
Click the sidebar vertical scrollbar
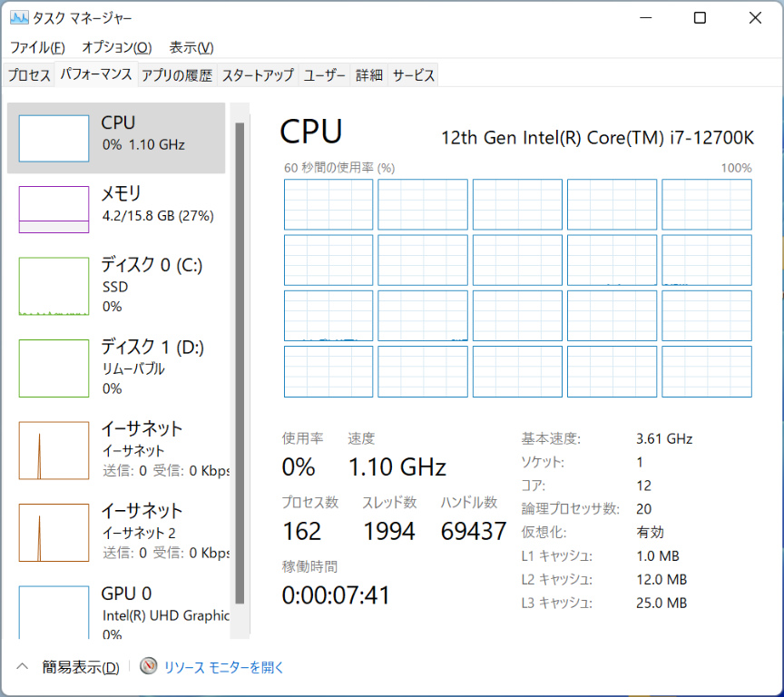coord(240,363)
